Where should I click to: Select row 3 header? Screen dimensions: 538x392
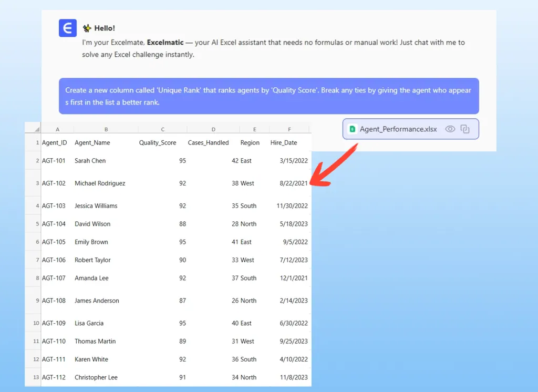37,183
